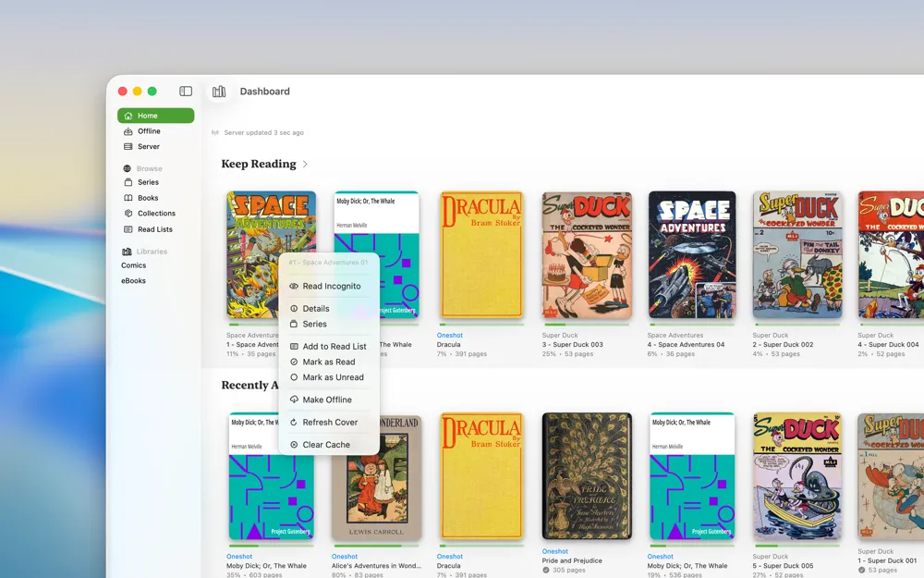Click 'Server updated 3 sec ago' status text

(263, 132)
